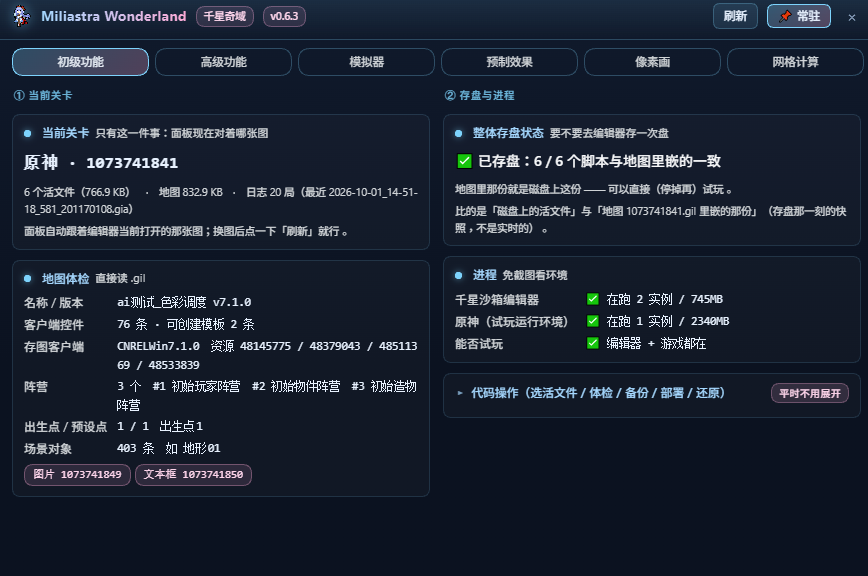The image size is (868, 576).
Task: Go to the 像素画 tab
Action: coord(652,62)
